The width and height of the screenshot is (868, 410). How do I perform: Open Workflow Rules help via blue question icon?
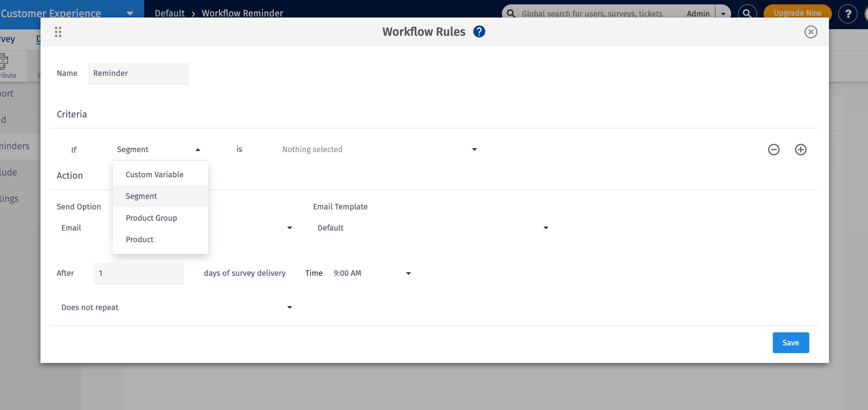[x=479, y=31]
